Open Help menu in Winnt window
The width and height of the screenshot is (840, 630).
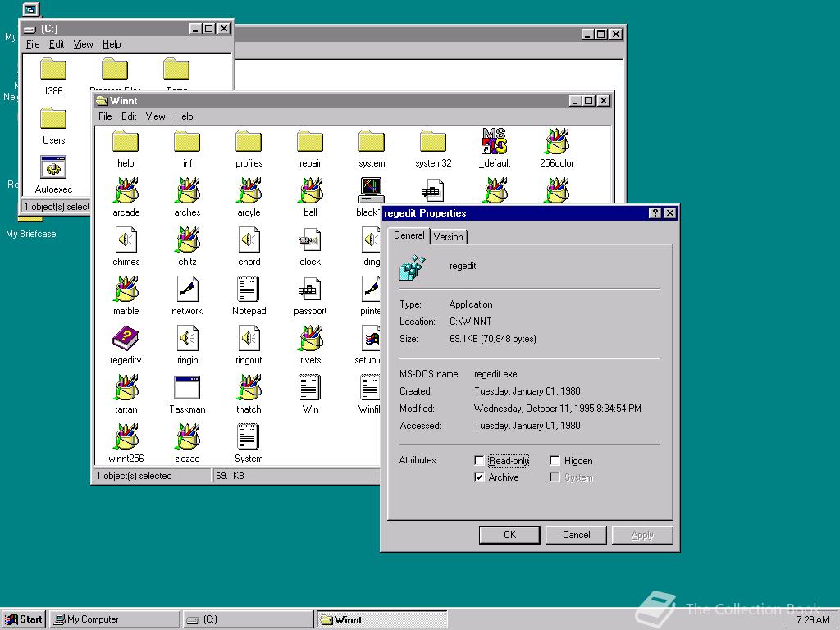pos(184,116)
